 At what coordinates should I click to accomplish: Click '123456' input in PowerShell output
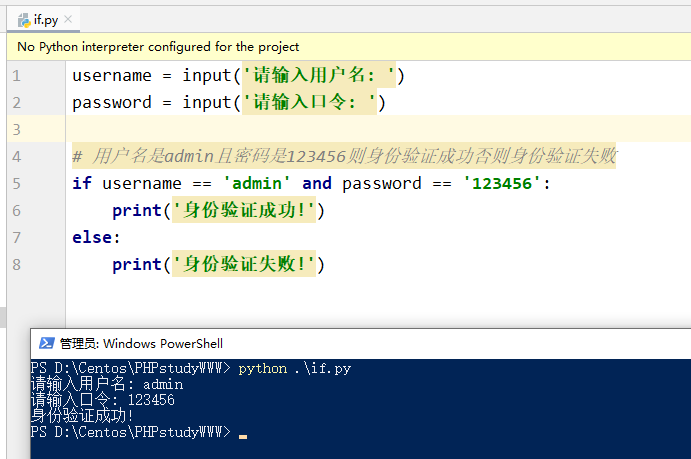pos(151,400)
